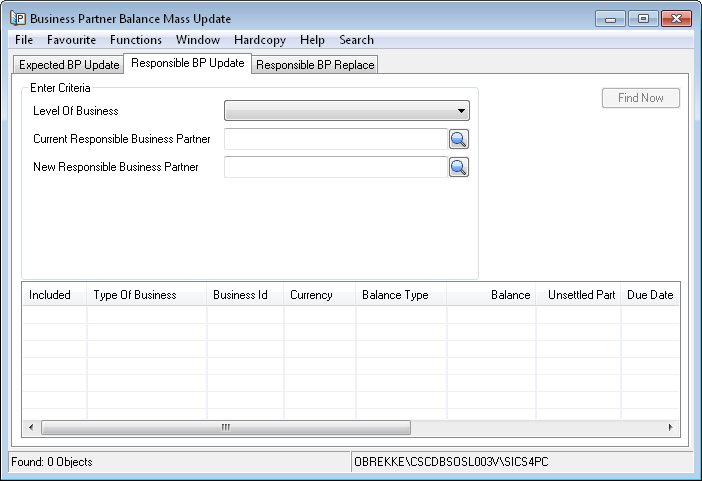Switch to the Responsible BP Replace tab
The height and width of the screenshot is (481, 702).
[x=315, y=65]
